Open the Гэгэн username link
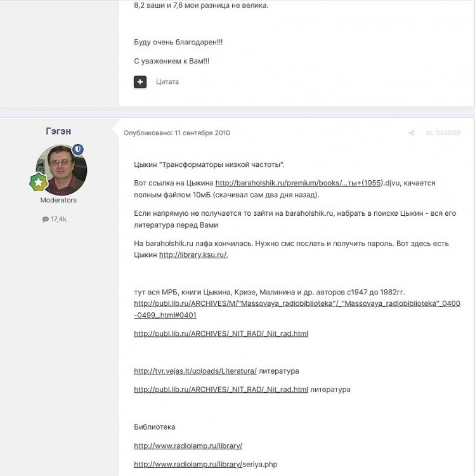Screen dimensions: 475x476 pyautogui.click(x=58, y=131)
